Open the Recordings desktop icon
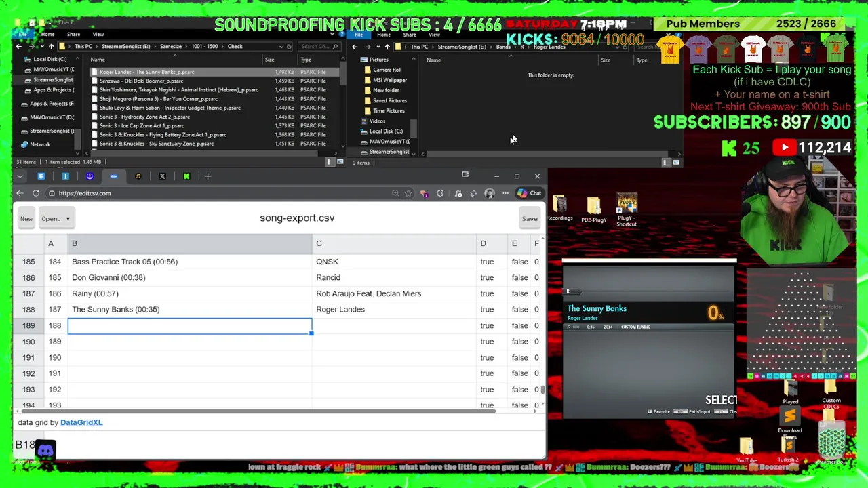Image resolution: width=868 pixels, height=488 pixels. pyautogui.click(x=559, y=208)
